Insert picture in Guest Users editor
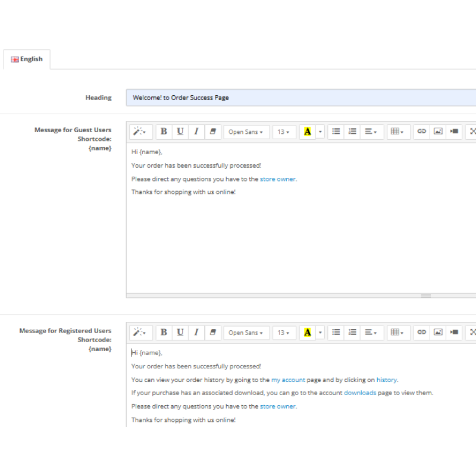The height and width of the screenshot is (476, 476). (x=438, y=131)
